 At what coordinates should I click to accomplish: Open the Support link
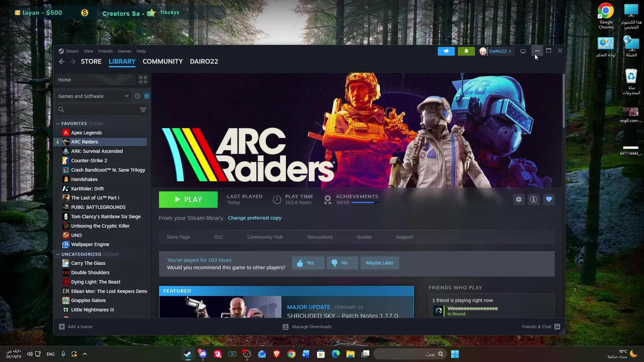point(405,237)
